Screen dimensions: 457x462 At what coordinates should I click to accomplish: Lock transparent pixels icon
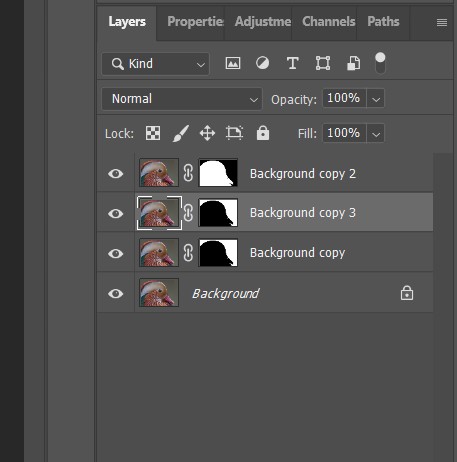pyautogui.click(x=153, y=133)
